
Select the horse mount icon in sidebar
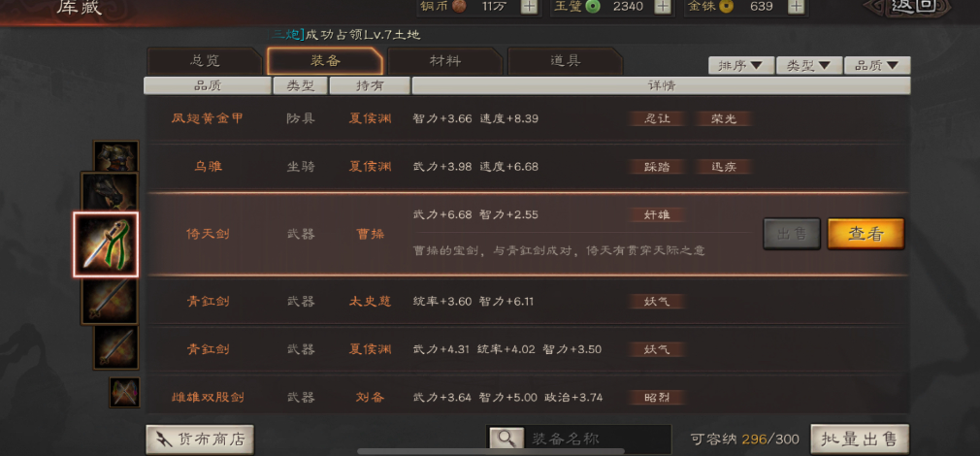[x=110, y=192]
